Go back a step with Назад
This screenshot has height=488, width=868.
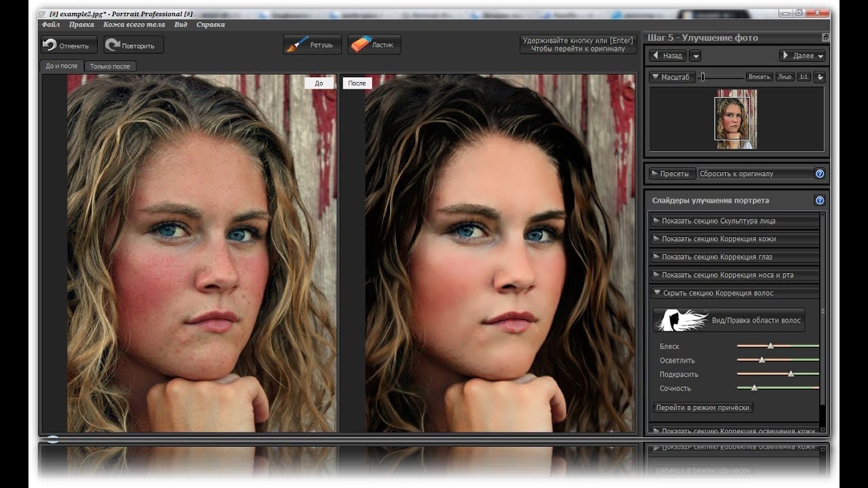tap(667, 56)
